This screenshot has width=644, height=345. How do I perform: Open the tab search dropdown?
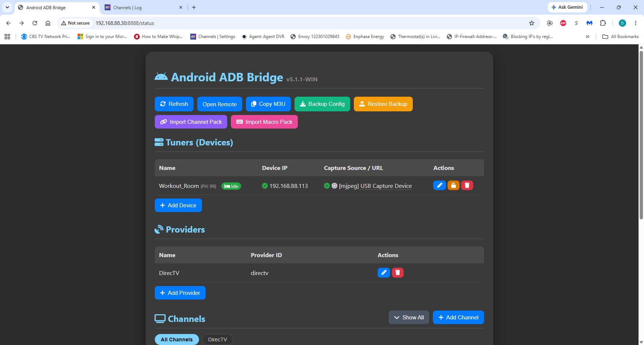coord(7,7)
